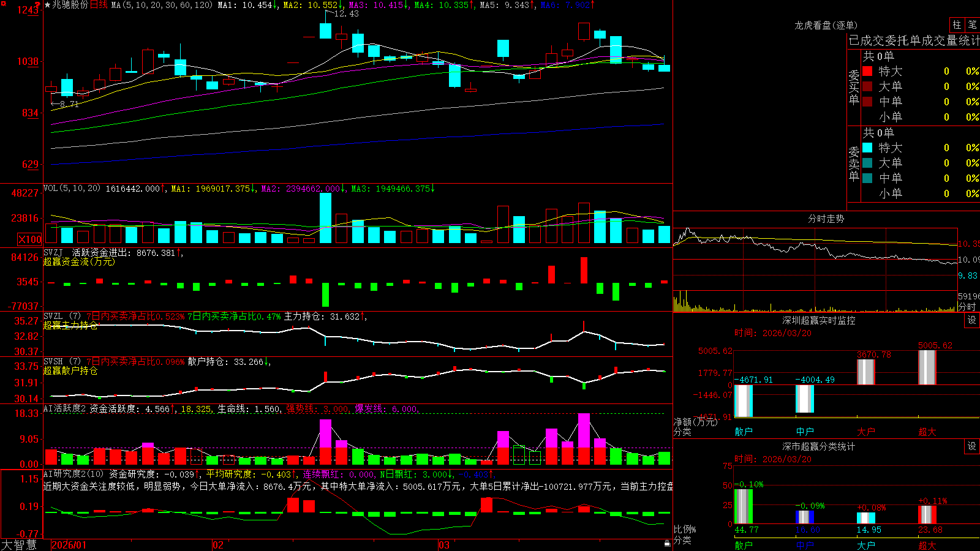The width and height of the screenshot is (980, 551).
Task: Click the 03 month timeline marker
Action: click(444, 545)
